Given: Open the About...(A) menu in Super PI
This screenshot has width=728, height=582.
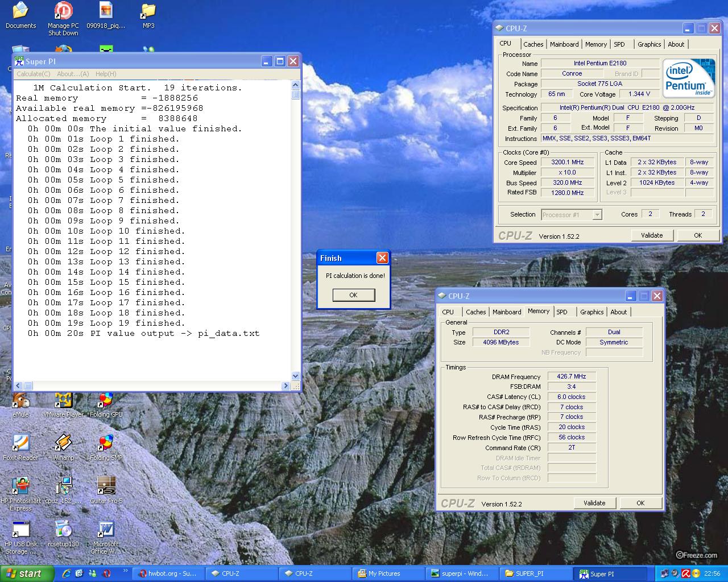Looking at the screenshot, I should (73, 74).
